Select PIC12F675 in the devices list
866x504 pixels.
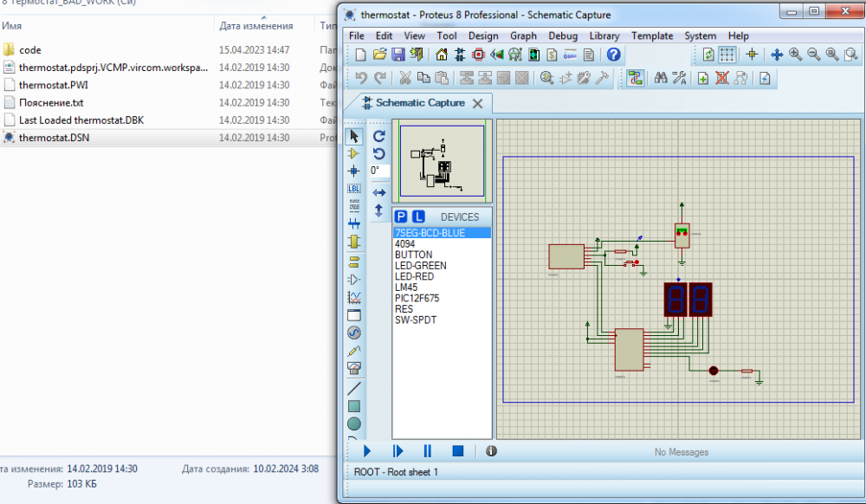[417, 298]
